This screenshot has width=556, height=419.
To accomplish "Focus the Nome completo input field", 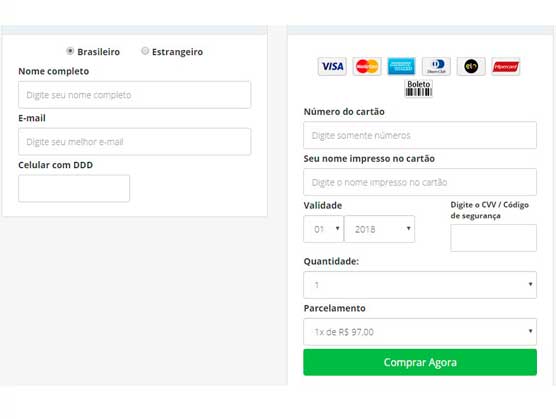I will [135, 95].
